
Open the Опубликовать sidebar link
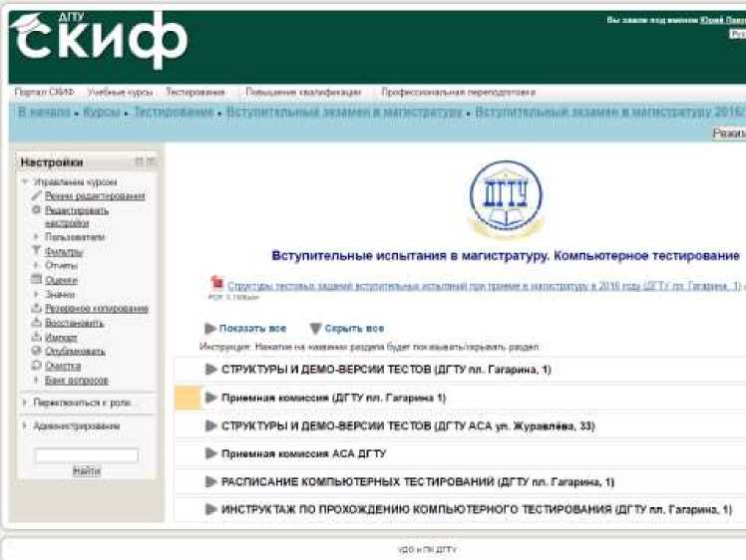point(75,352)
